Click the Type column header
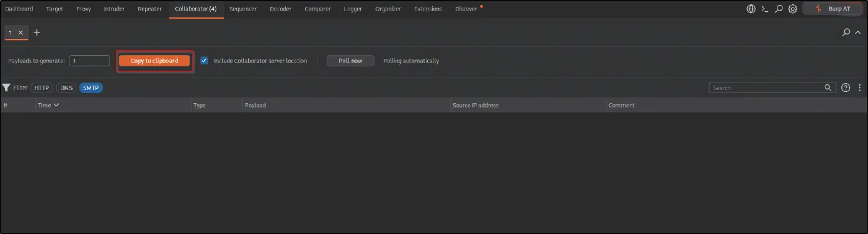 [217, 105]
